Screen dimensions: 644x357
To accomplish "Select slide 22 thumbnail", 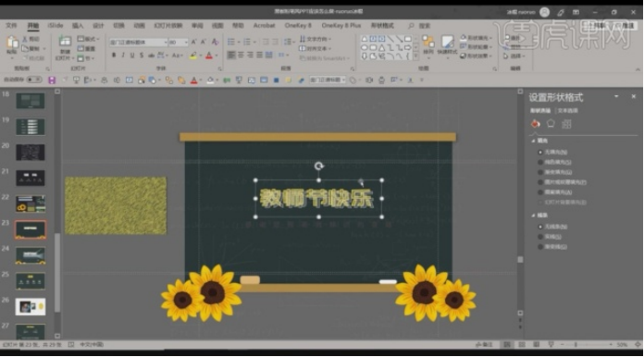I will [31, 203].
